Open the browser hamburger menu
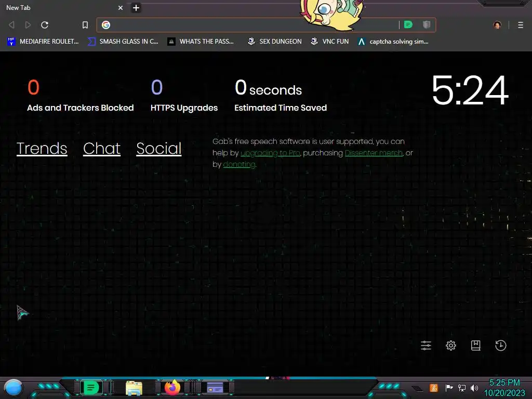 (521, 25)
